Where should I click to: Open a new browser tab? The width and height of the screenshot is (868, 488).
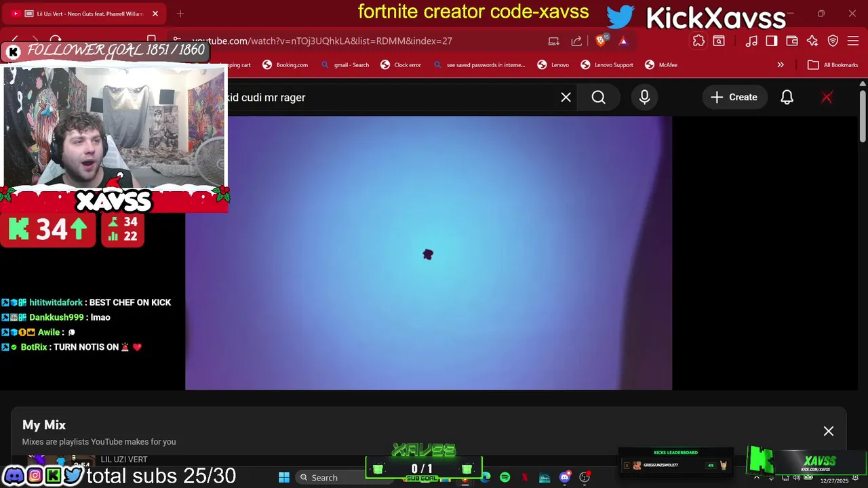180,14
